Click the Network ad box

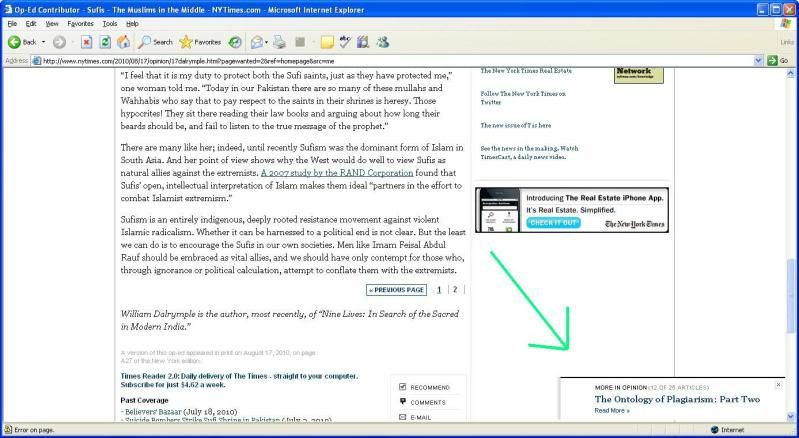638,75
